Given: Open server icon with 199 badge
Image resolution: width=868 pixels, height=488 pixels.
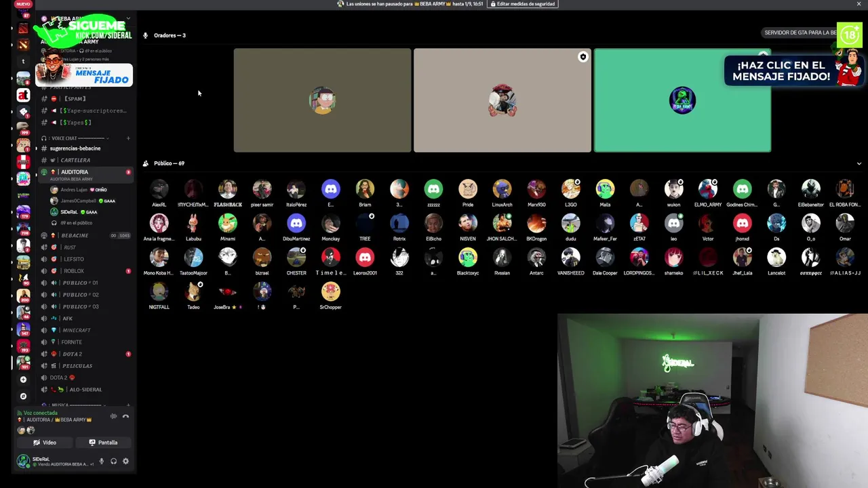Looking at the screenshot, I should pyautogui.click(x=23, y=127).
